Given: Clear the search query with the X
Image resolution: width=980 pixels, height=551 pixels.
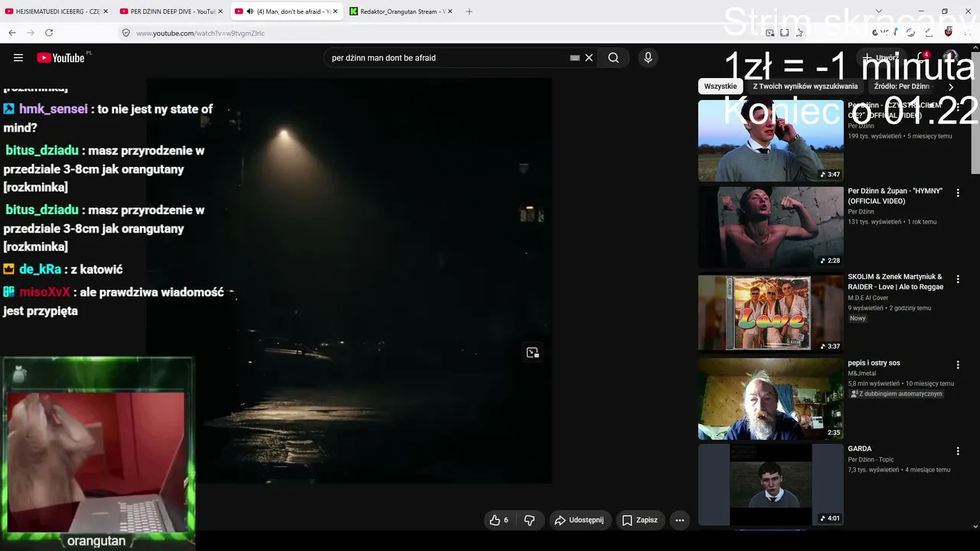Looking at the screenshot, I should point(589,57).
